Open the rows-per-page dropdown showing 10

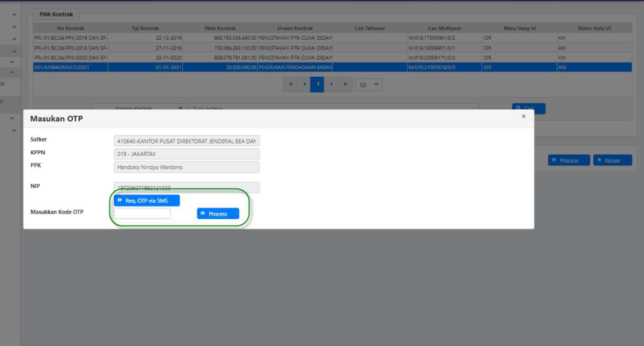coord(368,84)
